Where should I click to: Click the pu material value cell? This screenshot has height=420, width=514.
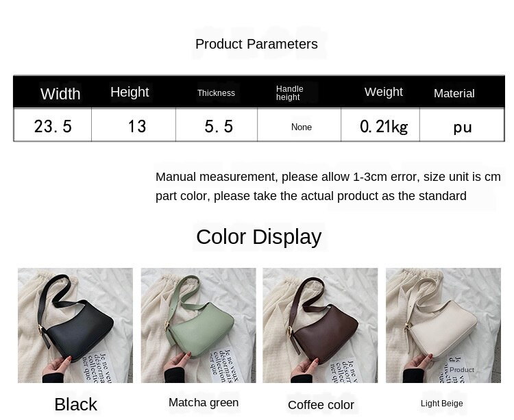pyautogui.click(x=462, y=125)
